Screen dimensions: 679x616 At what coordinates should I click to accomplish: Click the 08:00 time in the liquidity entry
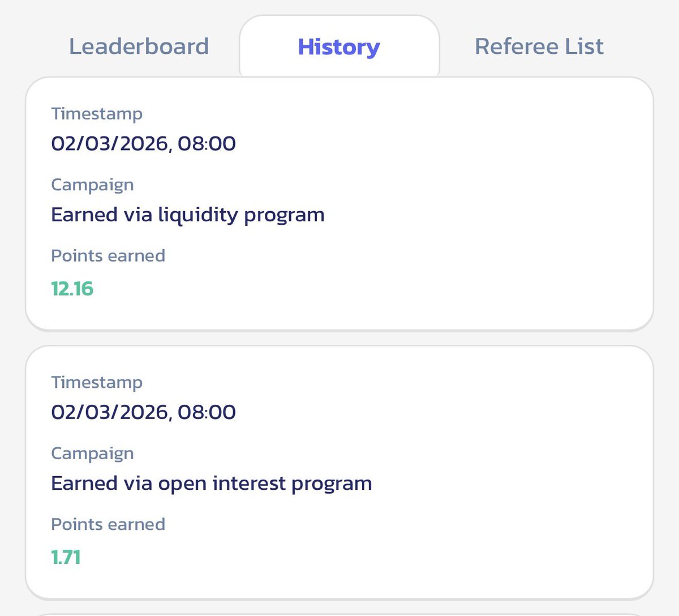point(207,144)
